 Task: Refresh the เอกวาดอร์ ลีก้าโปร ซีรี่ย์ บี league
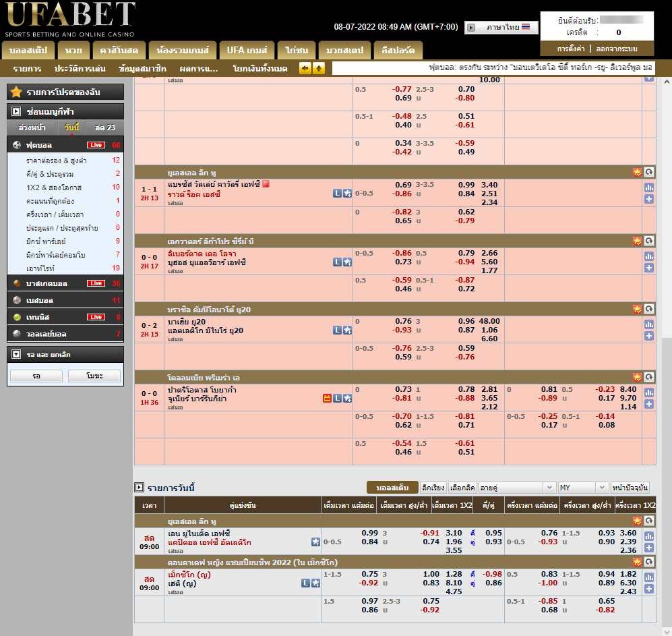pos(649,241)
